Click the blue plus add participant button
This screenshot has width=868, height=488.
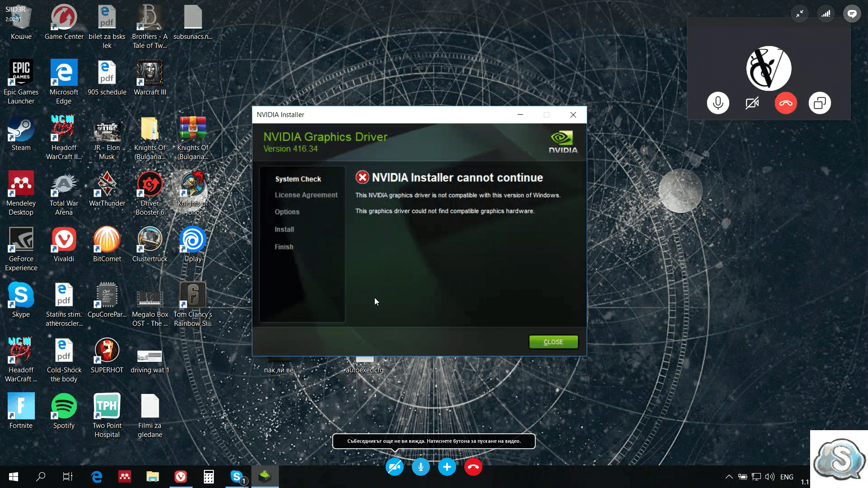[447, 467]
